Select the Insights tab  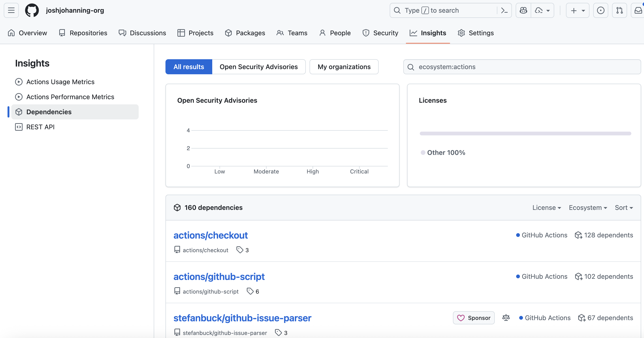point(428,33)
